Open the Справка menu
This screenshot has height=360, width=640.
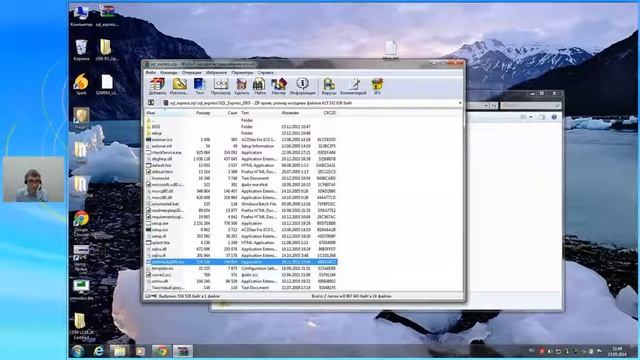point(265,73)
